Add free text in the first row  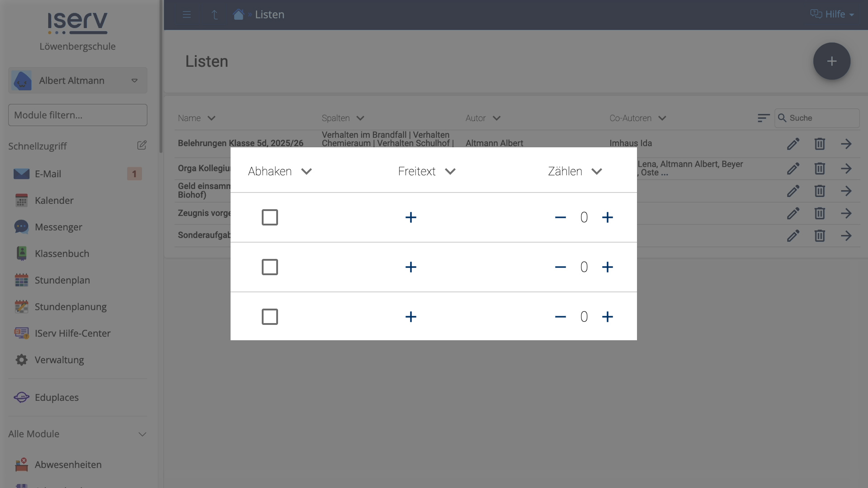pos(410,217)
